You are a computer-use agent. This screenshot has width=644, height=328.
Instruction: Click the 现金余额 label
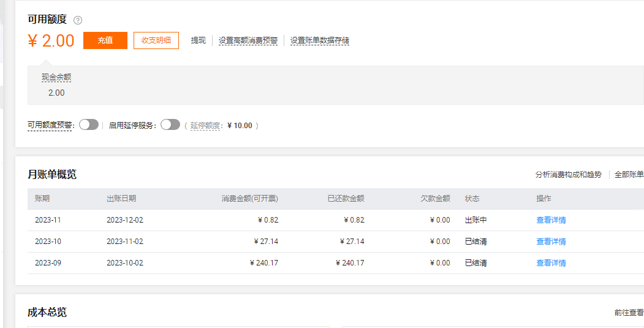[56, 77]
